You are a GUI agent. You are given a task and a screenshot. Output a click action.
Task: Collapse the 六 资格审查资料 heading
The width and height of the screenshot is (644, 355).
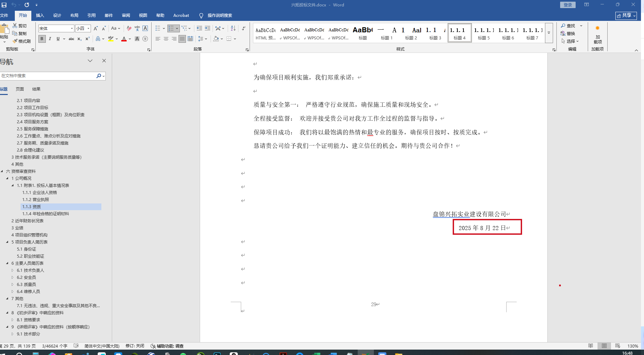click(x=2, y=171)
